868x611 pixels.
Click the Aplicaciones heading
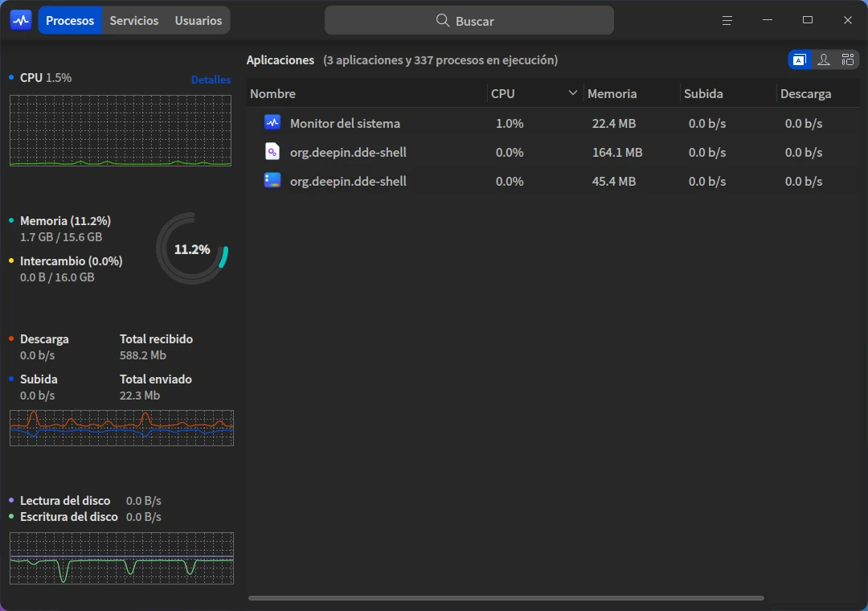click(x=280, y=59)
